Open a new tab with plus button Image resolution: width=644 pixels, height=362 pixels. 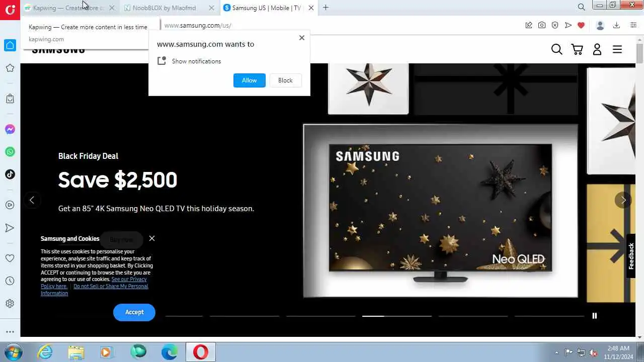326,7
